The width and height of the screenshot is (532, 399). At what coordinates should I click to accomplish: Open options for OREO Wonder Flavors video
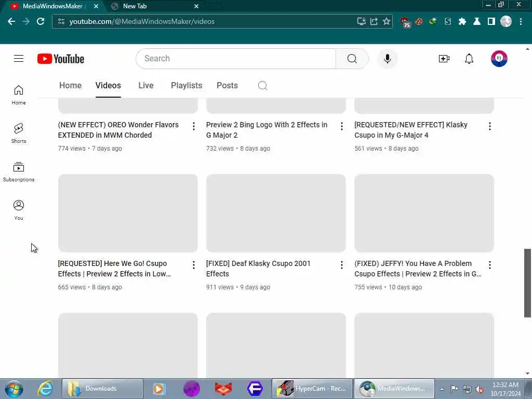click(193, 126)
